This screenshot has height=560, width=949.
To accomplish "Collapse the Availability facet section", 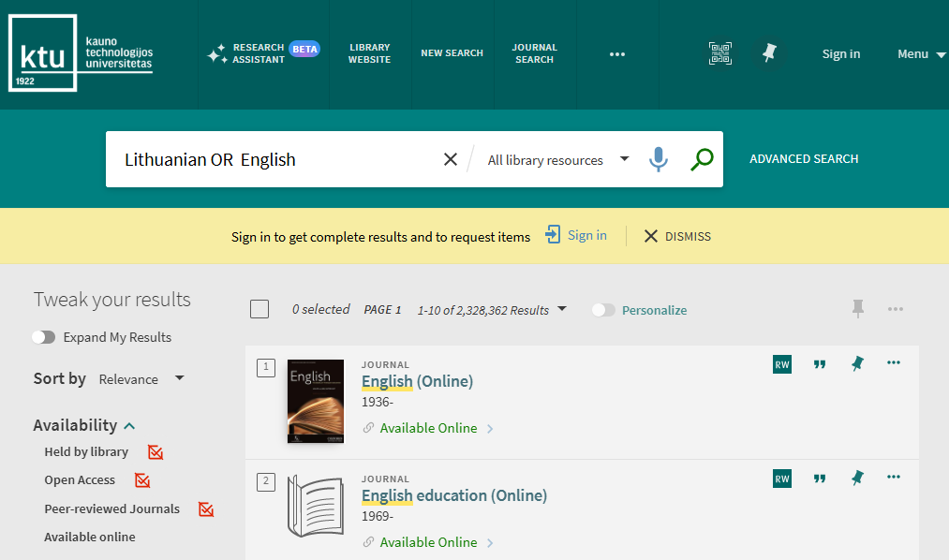I will pos(128,426).
